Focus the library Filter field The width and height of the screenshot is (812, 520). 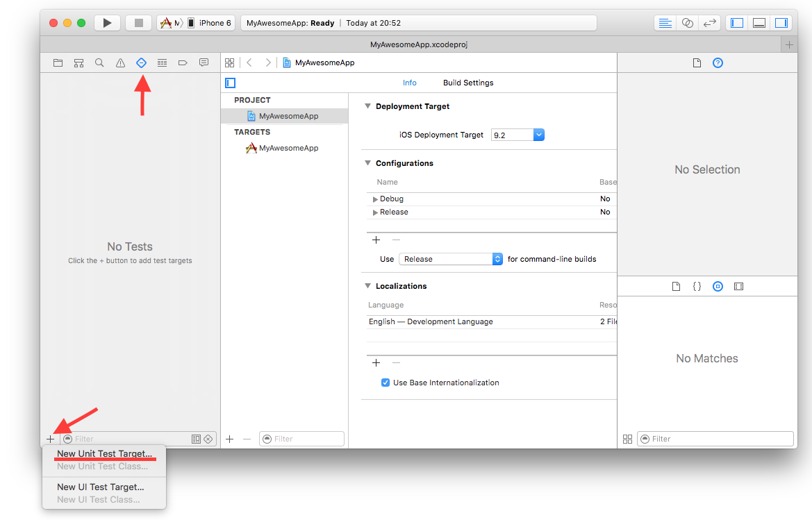click(715, 439)
